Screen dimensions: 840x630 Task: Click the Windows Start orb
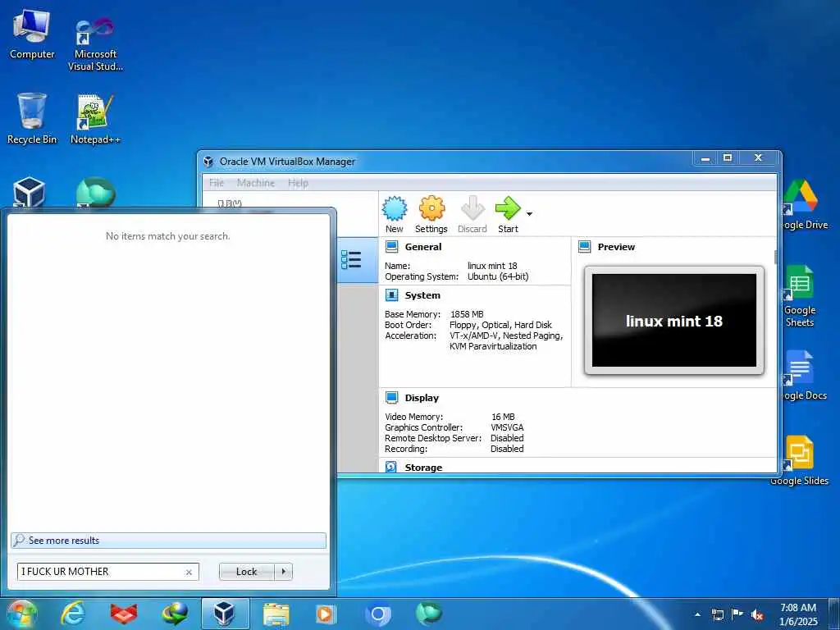pyautogui.click(x=21, y=614)
